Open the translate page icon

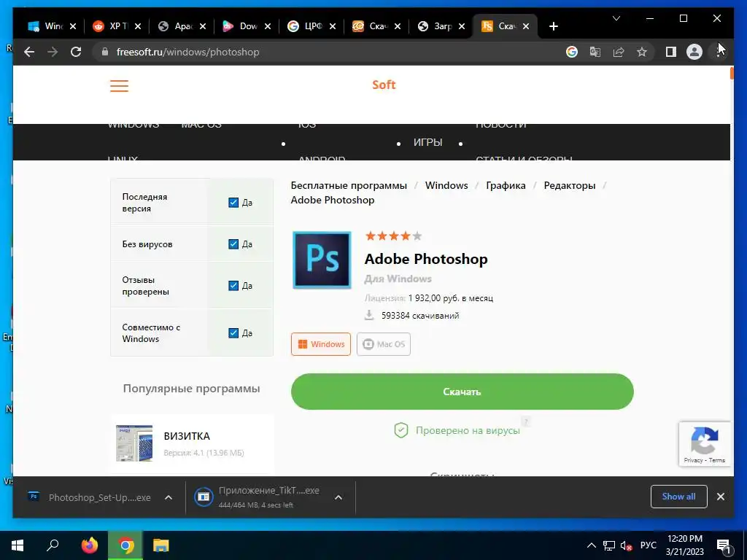coord(595,52)
